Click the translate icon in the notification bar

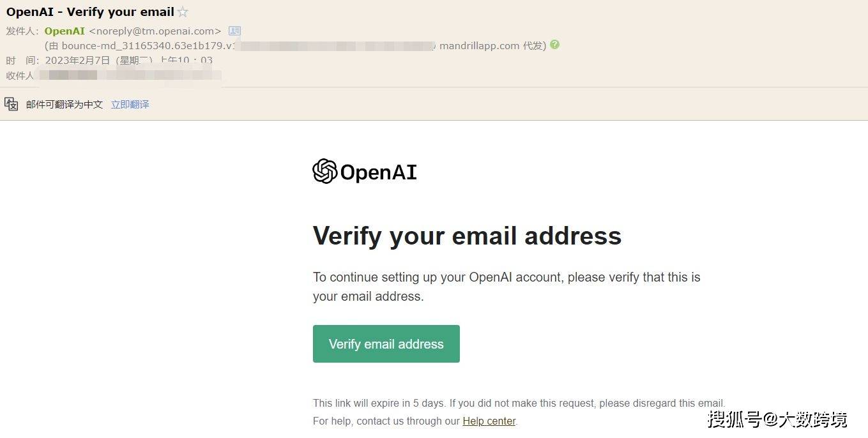(11, 104)
